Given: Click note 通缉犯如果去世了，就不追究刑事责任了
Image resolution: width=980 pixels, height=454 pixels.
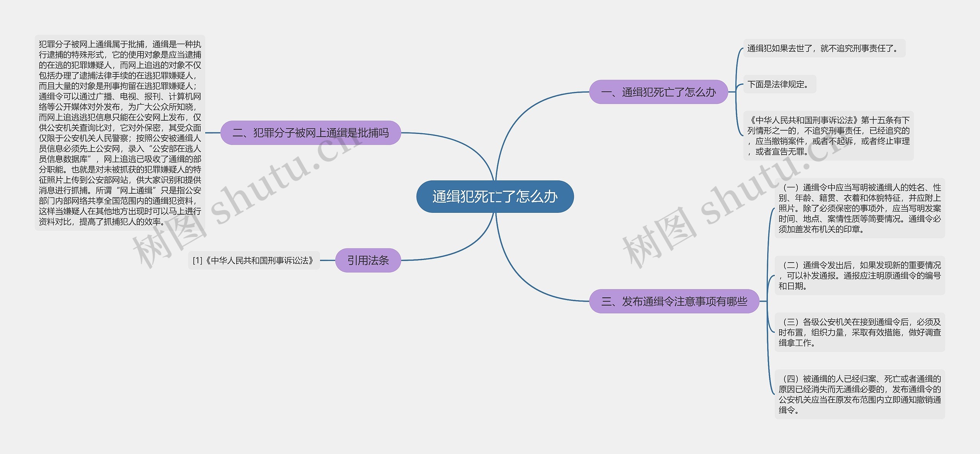Looking at the screenshot, I should 823,48.
